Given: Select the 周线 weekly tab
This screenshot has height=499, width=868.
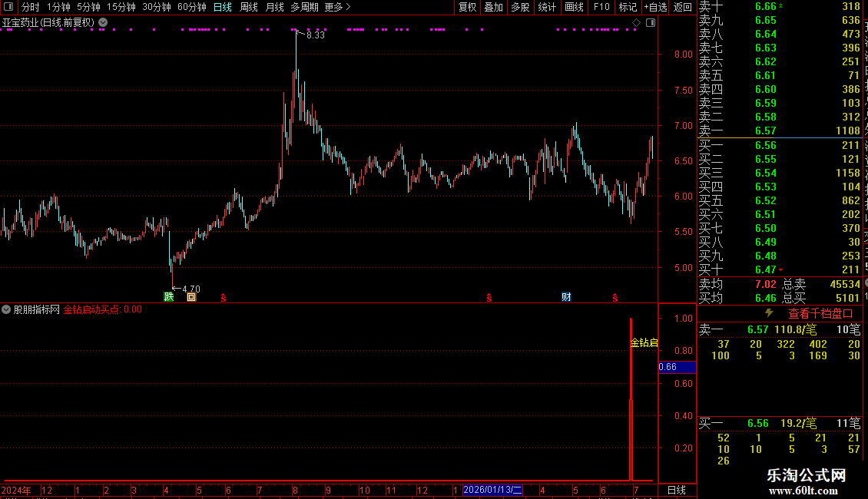Looking at the screenshot, I should click(x=249, y=7).
